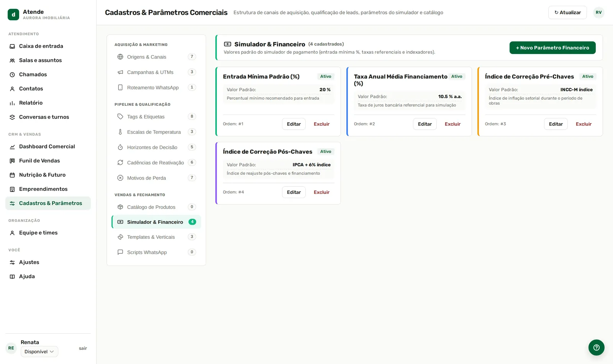Click the Ativo badge on Pós-Chaves card
This screenshot has width=613, height=364.
[x=326, y=152]
